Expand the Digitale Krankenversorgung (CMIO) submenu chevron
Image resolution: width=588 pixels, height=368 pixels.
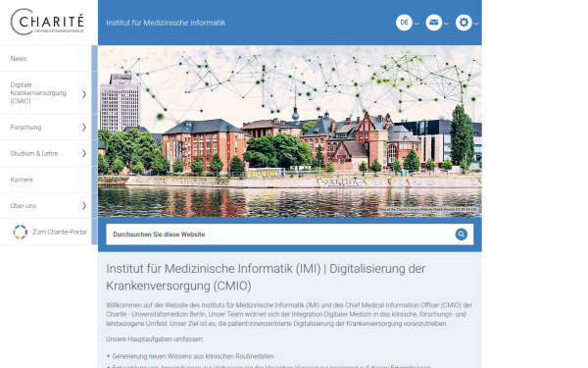point(84,94)
